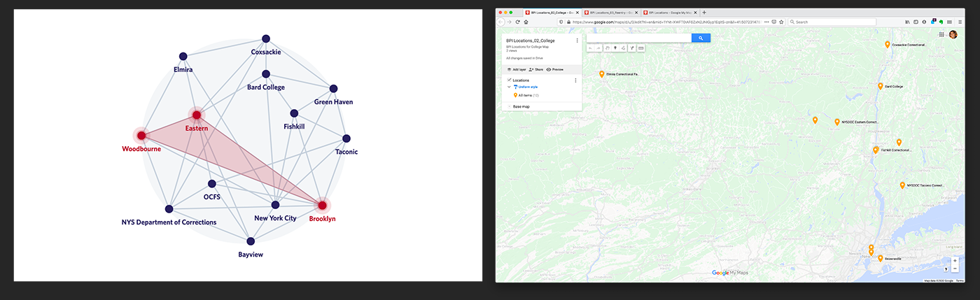This screenshot has height=300, width=980.
Task: Reload the page in Firefox
Action: point(517,22)
